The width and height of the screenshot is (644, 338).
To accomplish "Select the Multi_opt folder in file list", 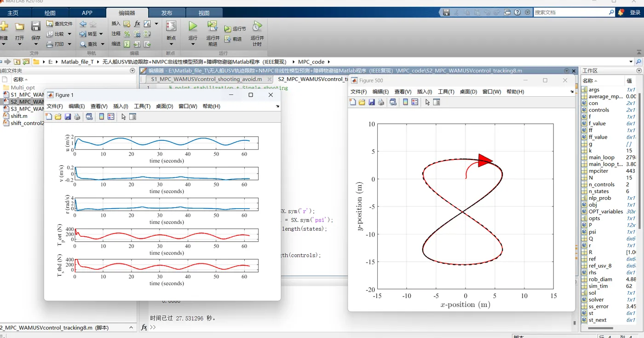I will pyautogui.click(x=23, y=87).
